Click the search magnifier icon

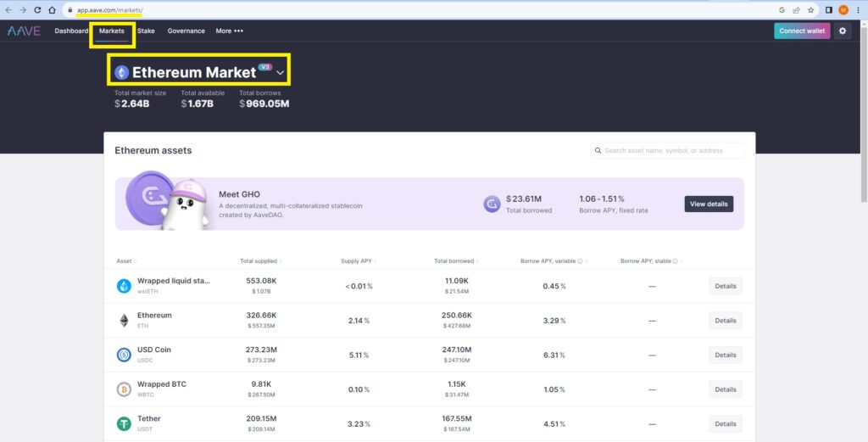pyautogui.click(x=598, y=151)
